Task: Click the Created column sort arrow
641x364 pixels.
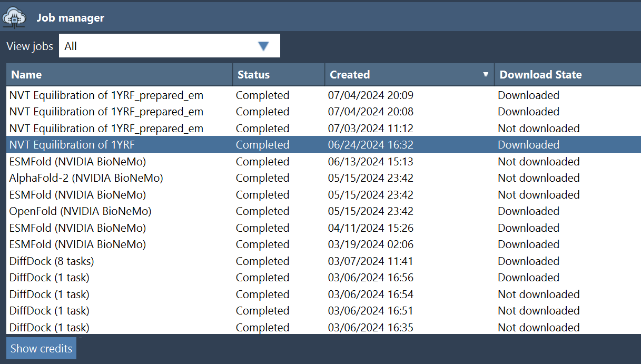Action: 486,75
